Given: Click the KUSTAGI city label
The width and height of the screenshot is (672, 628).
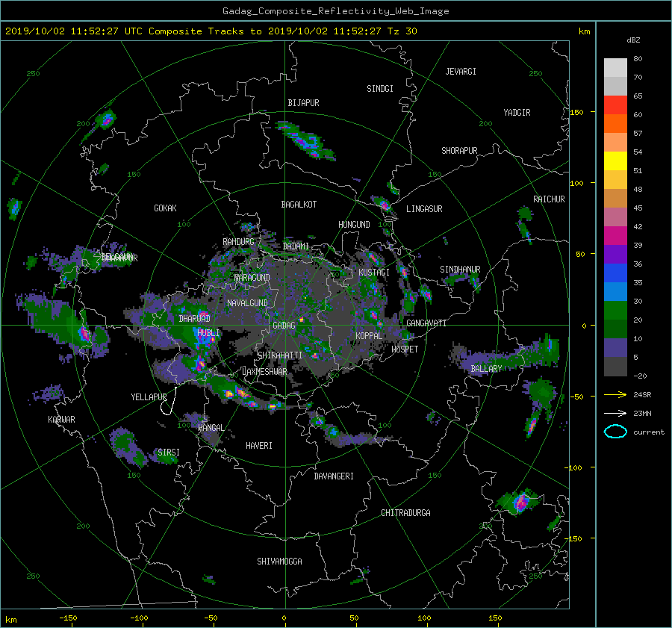Looking at the screenshot, I should point(374,273).
